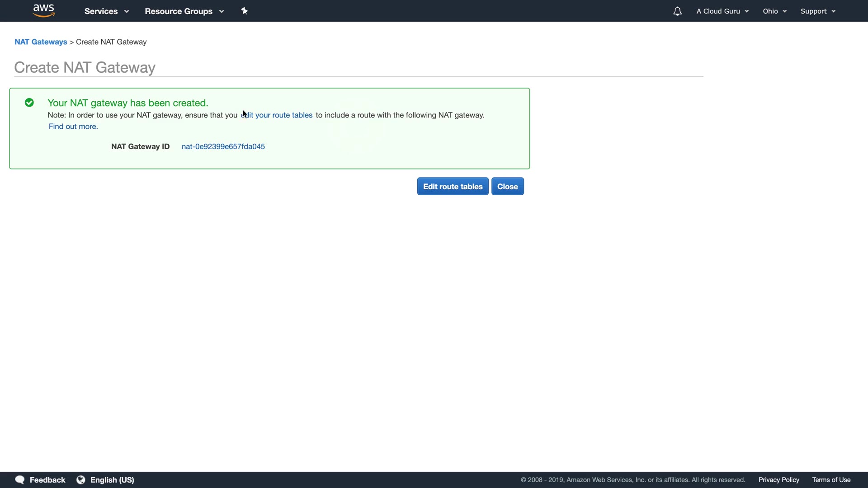This screenshot has height=488, width=868.
Task: Open the Terms of Use footer link
Action: pos(831,480)
